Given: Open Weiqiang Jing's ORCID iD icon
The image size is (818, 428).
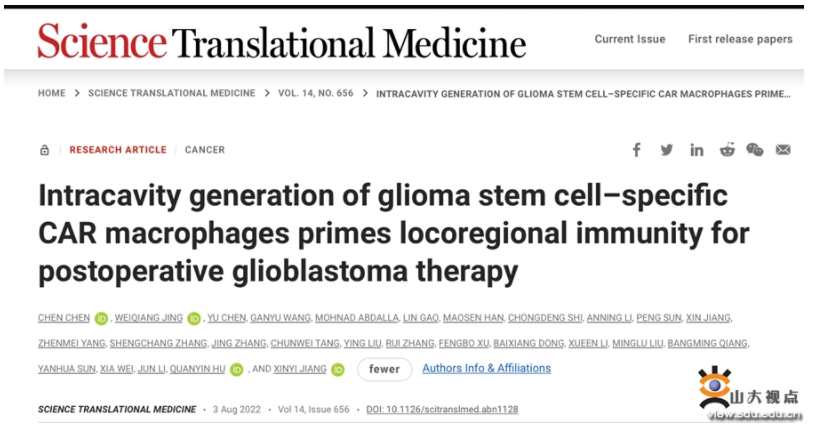Looking at the screenshot, I should [194, 319].
